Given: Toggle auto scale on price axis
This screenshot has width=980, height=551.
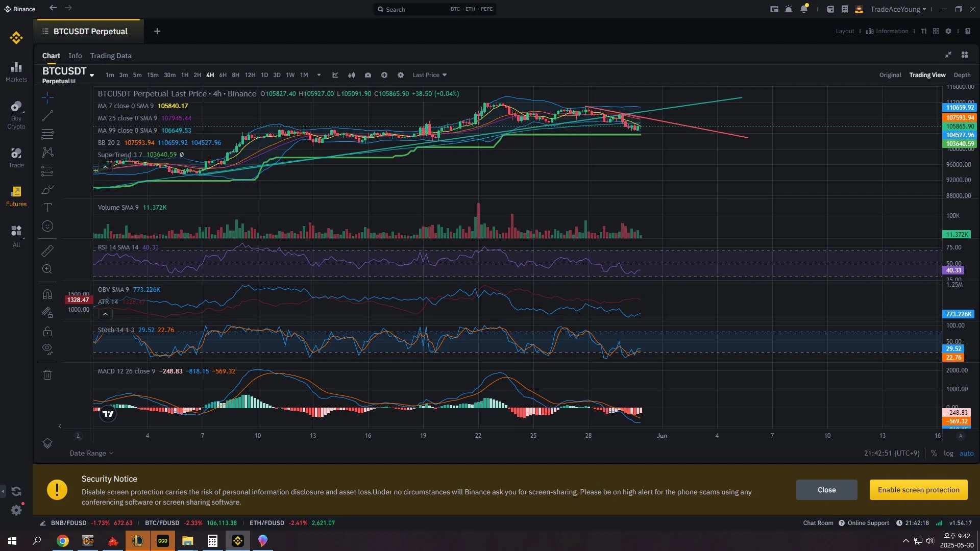Looking at the screenshot, I should (x=966, y=453).
